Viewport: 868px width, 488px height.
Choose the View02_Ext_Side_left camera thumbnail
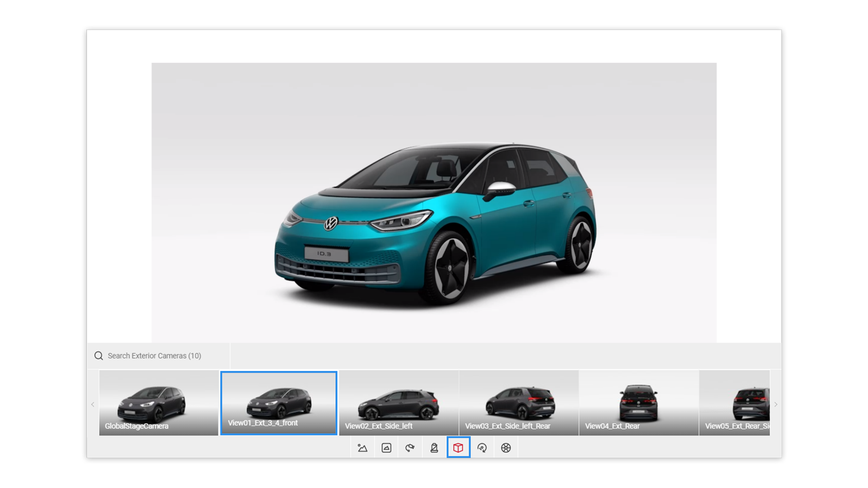coord(399,403)
